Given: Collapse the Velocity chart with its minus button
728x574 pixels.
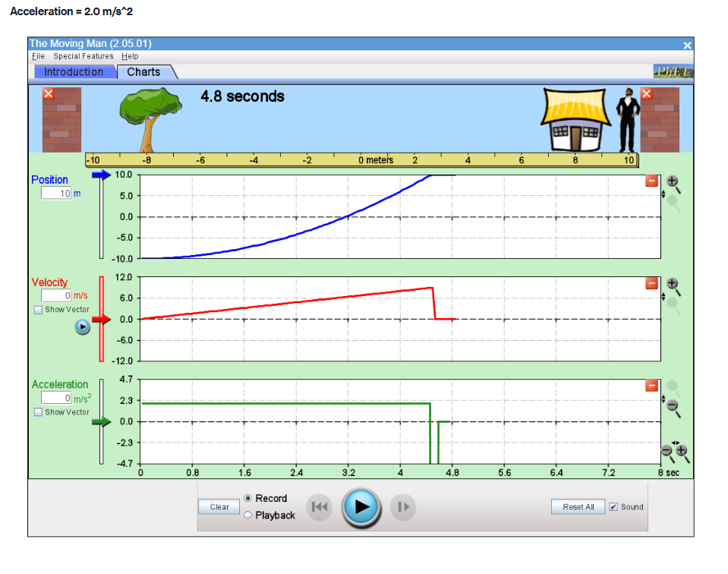Looking at the screenshot, I should (651, 282).
